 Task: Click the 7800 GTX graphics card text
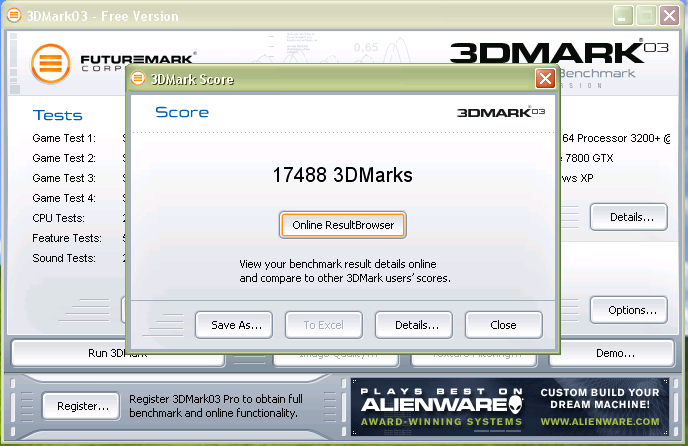(589, 158)
